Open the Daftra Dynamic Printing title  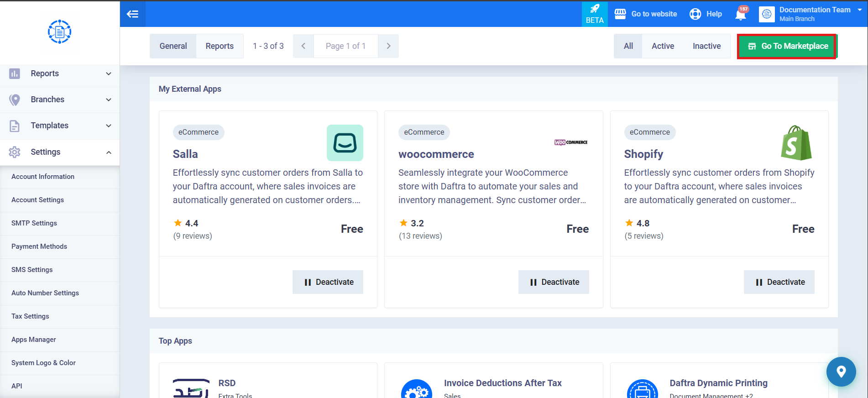pos(718,383)
